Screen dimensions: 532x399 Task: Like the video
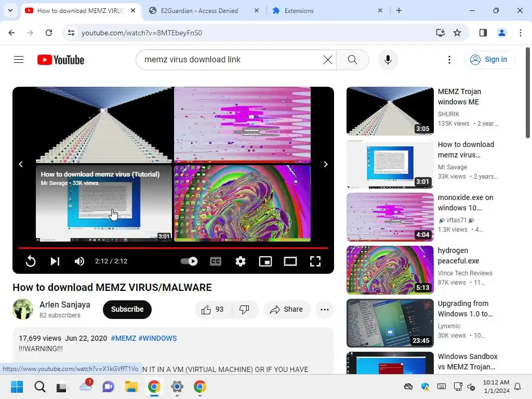[212, 310]
